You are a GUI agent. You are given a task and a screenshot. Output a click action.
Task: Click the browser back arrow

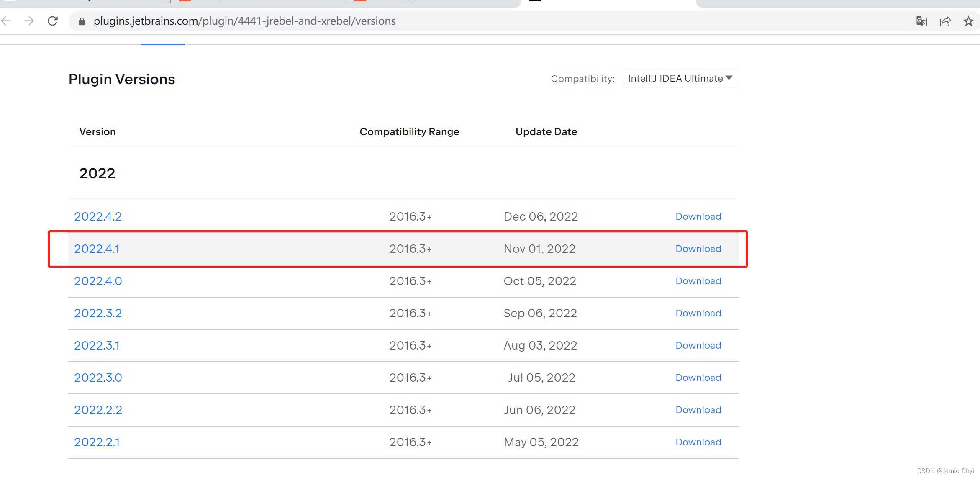[x=6, y=21]
